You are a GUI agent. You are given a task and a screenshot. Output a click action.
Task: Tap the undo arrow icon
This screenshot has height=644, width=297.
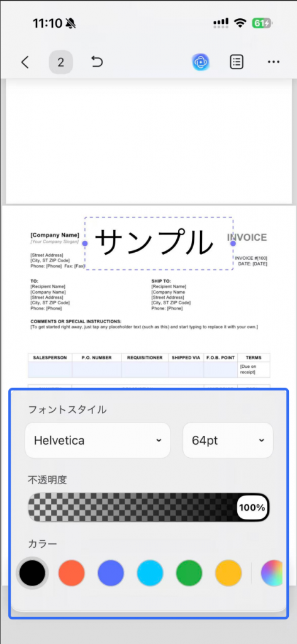click(x=96, y=62)
